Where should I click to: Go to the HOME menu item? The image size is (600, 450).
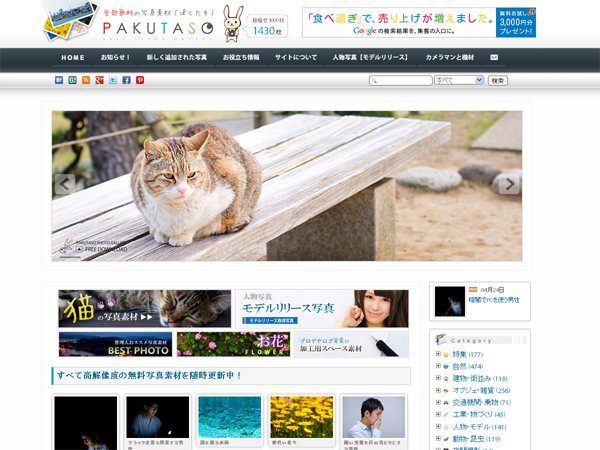click(73, 57)
